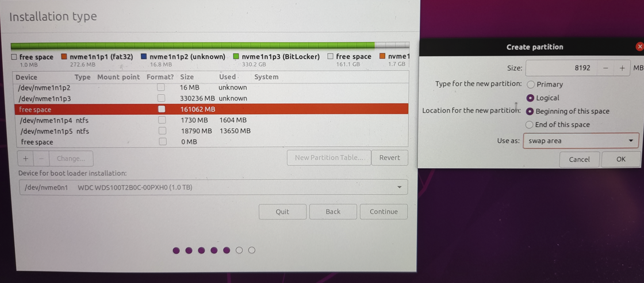The width and height of the screenshot is (644, 283).
Task: Cancel the Create partition dialog
Action: tap(579, 160)
